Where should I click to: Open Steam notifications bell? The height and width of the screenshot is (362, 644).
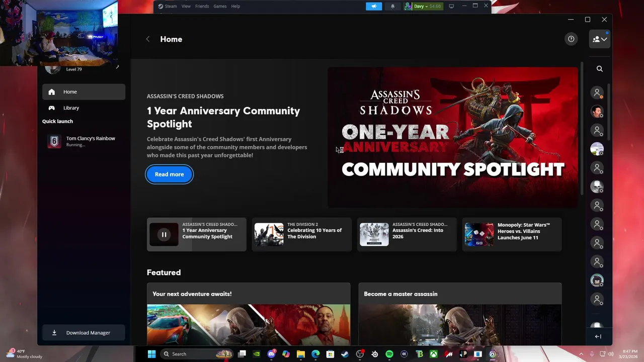(392, 6)
